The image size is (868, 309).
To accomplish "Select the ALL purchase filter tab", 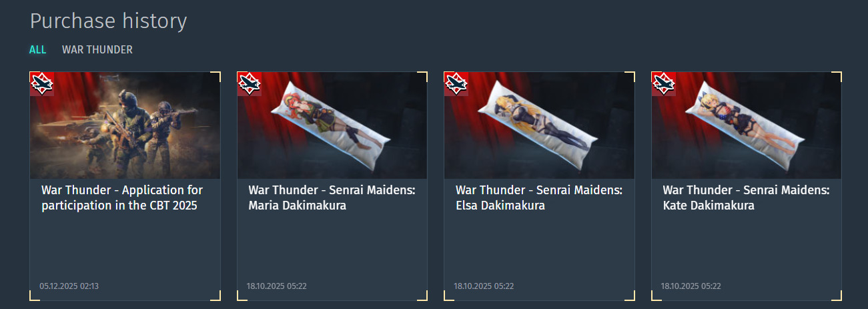I will click(38, 50).
